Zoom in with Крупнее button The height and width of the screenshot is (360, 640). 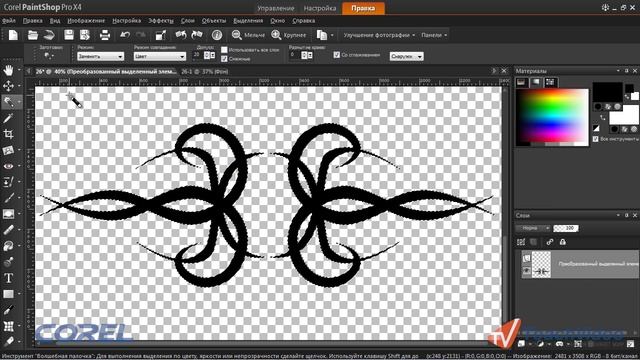289,35
